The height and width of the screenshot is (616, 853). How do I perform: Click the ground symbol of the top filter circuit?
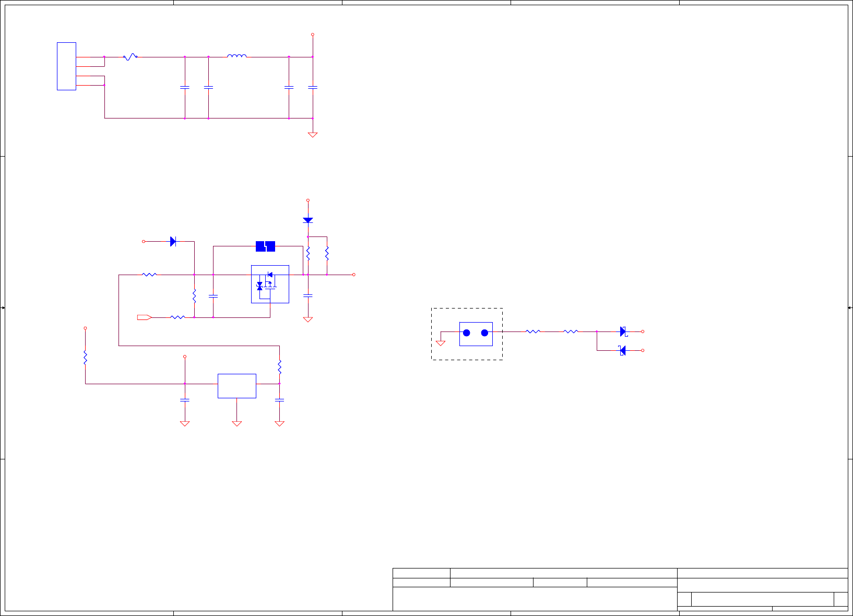coord(313,135)
